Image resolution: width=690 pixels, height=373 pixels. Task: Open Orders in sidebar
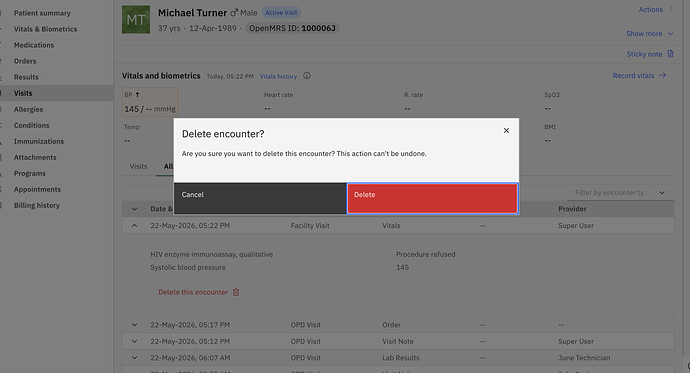point(25,61)
